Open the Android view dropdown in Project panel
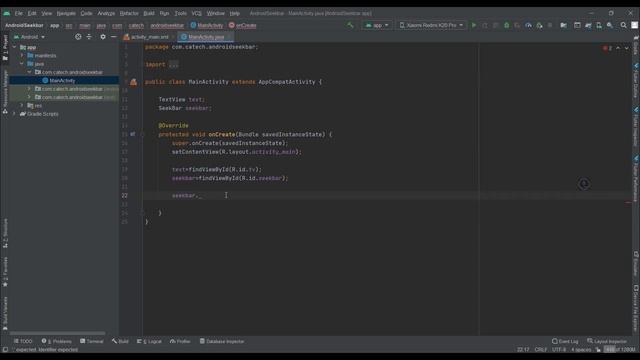The height and width of the screenshot is (360, 640). point(29,37)
